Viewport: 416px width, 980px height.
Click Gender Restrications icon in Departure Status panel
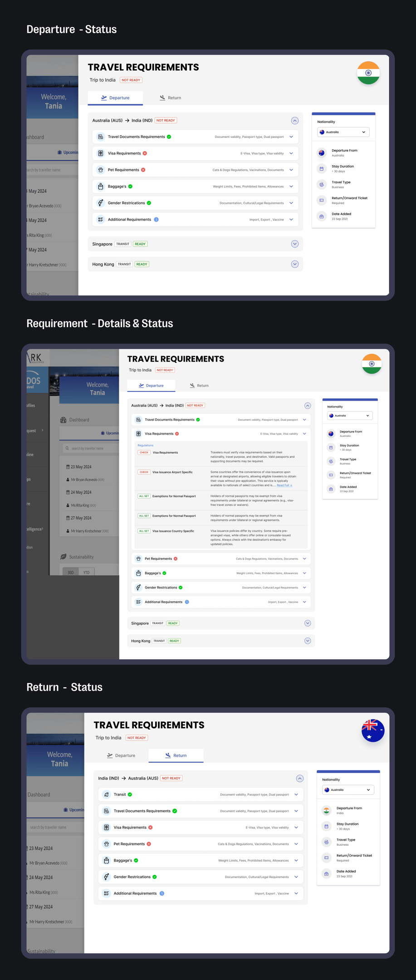pos(101,203)
